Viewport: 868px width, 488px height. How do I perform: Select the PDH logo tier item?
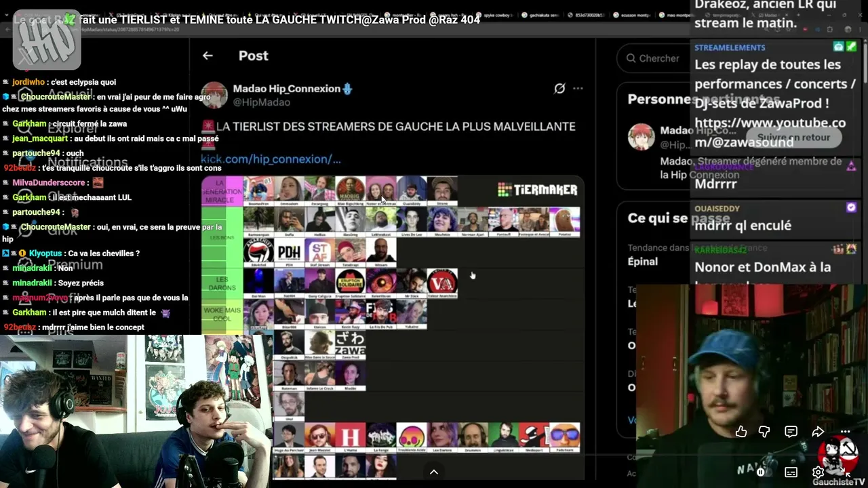pyautogui.click(x=289, y=252)
